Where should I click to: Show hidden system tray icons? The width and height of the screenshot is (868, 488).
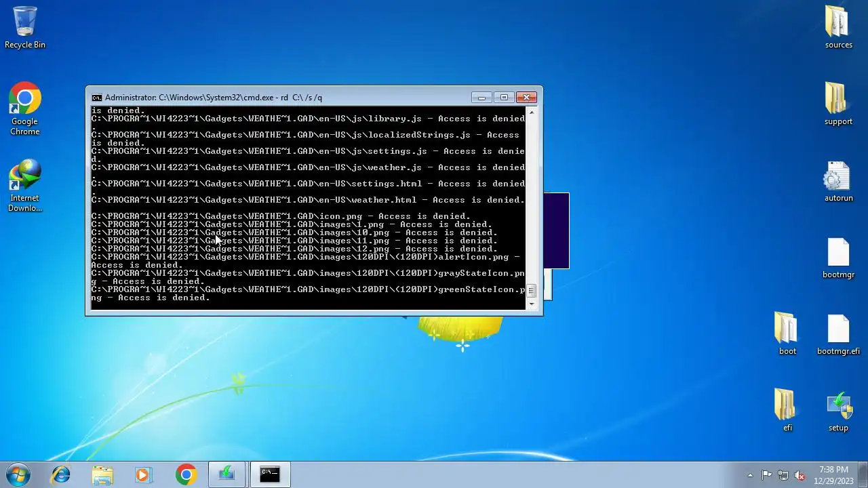(x=750, y=475)
